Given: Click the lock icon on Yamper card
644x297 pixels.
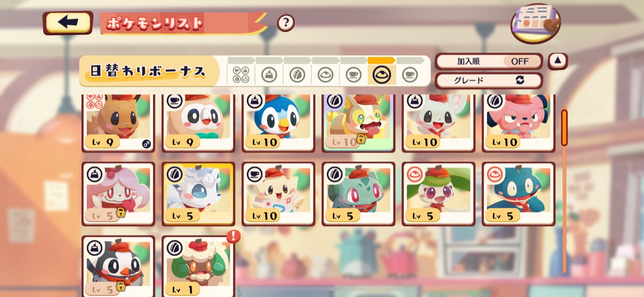Looking at the screenshot, I should [x=361, y=139].
